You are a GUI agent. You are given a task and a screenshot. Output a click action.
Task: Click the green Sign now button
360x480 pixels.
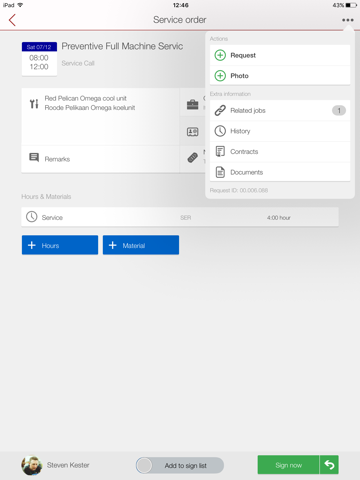(x=288, y=465)
